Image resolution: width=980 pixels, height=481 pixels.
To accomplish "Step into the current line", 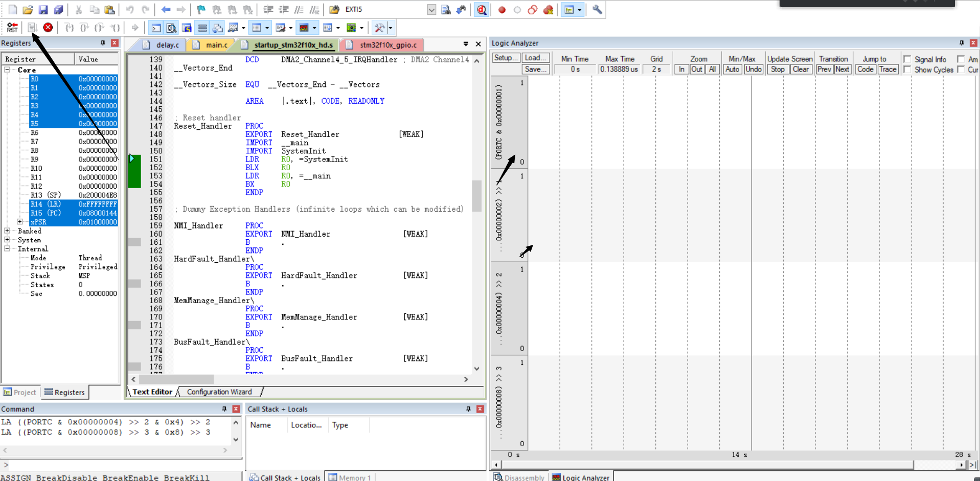I will [70, 28].
